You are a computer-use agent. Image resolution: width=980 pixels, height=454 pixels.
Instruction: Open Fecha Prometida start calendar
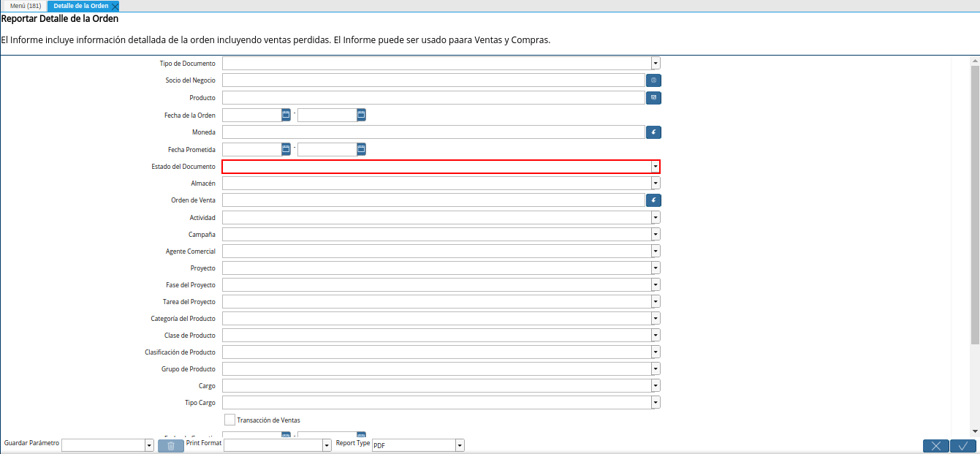tap(286, 149)
